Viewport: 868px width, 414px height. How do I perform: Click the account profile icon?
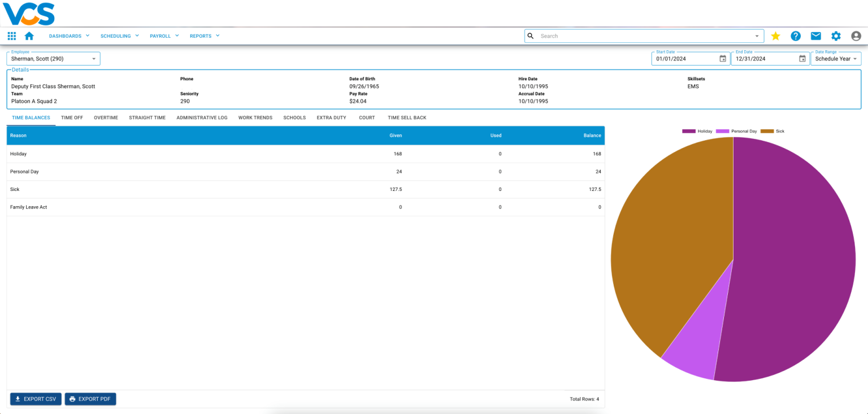point(856,36)
